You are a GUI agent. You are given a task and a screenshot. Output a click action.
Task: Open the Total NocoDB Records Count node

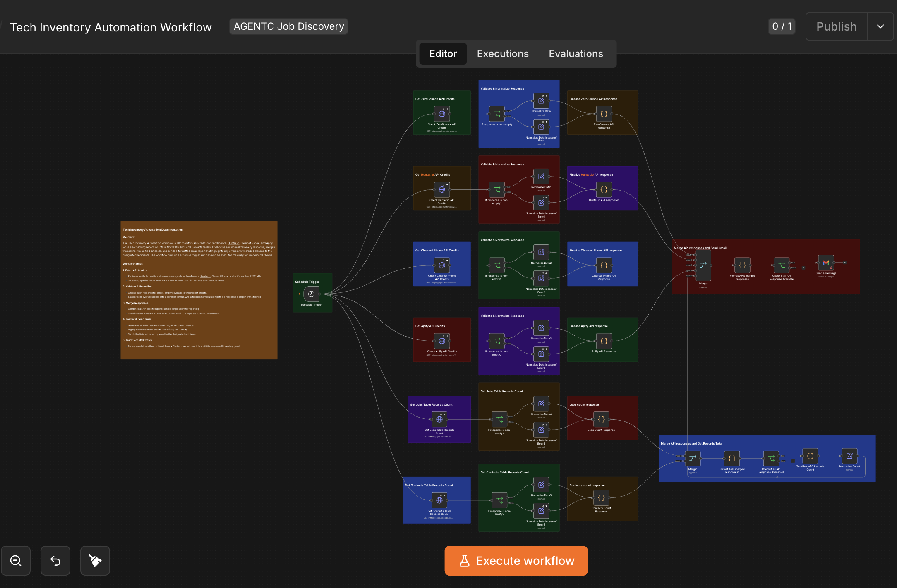810,456
